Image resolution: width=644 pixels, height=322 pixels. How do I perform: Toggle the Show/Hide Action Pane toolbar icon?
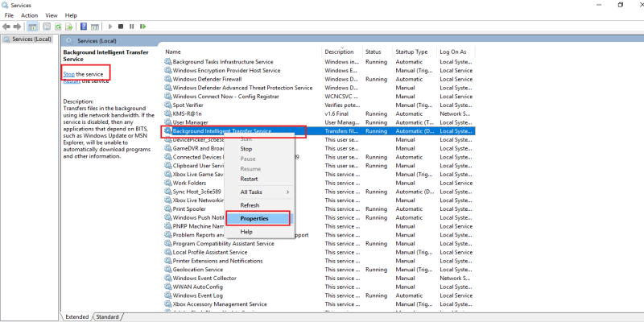(x=95, y=27)
